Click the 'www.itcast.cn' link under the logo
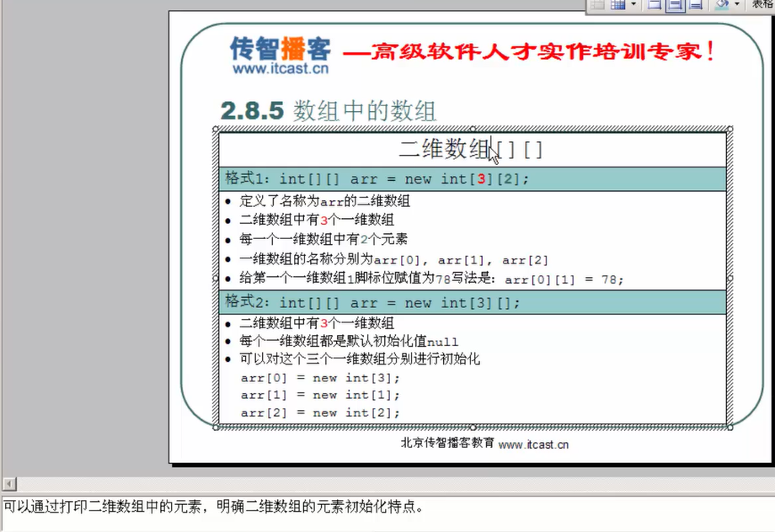The image size is (775, 532). point(281,69)
